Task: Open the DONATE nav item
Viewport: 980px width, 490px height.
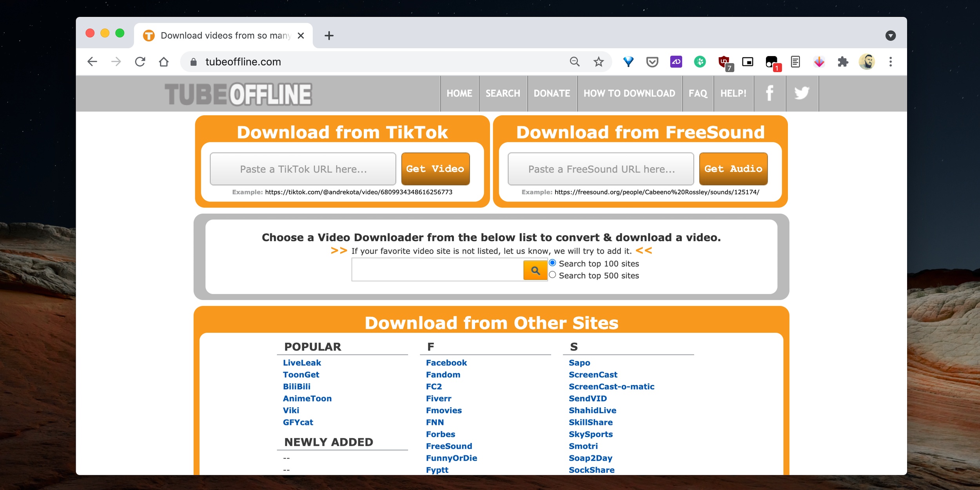Action: pyautogui.click(x=552, y=93)
